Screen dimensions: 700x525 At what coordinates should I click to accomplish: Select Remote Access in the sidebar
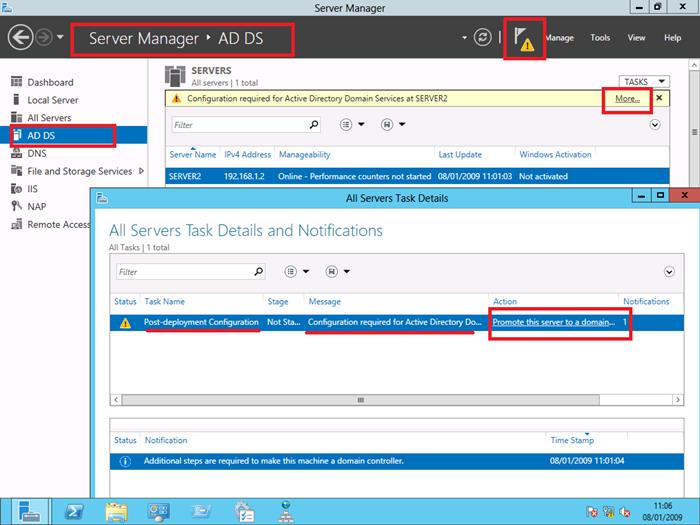point(58,225)
